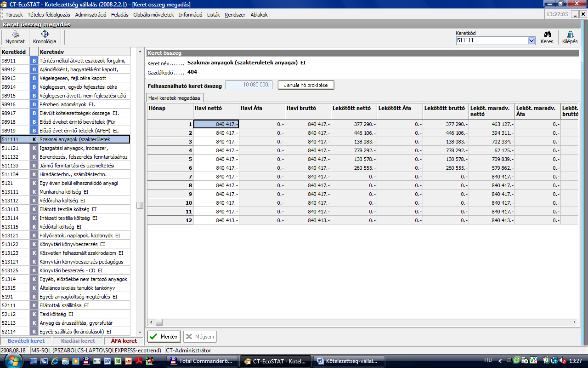The height and width of the screenshot is (368, 588).
Task: Select row Védőital költség EI
Action: 65,227
